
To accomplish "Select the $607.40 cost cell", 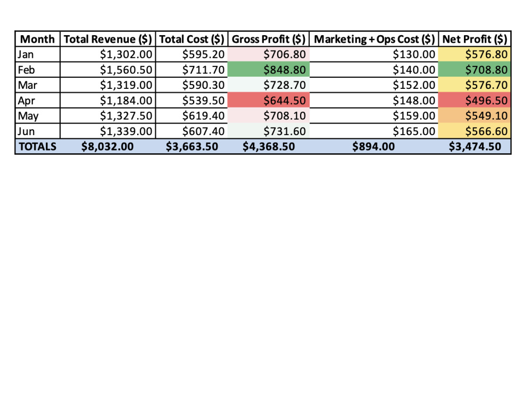I will (x=192, y=131).
